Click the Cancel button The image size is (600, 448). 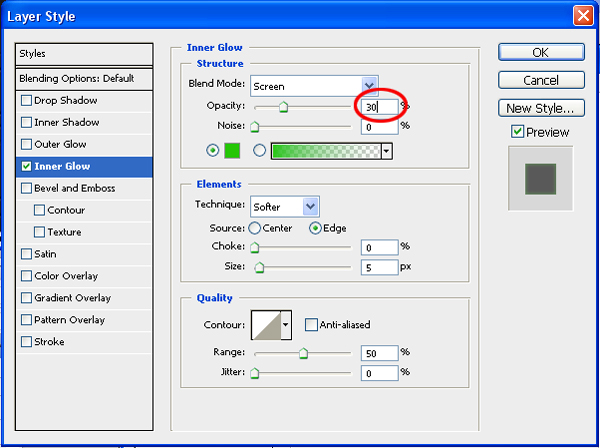click(x=541, y=80)
